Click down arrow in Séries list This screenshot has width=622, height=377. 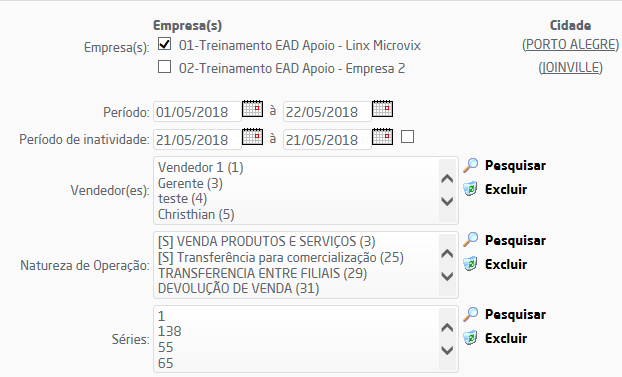tap(447, 350)
